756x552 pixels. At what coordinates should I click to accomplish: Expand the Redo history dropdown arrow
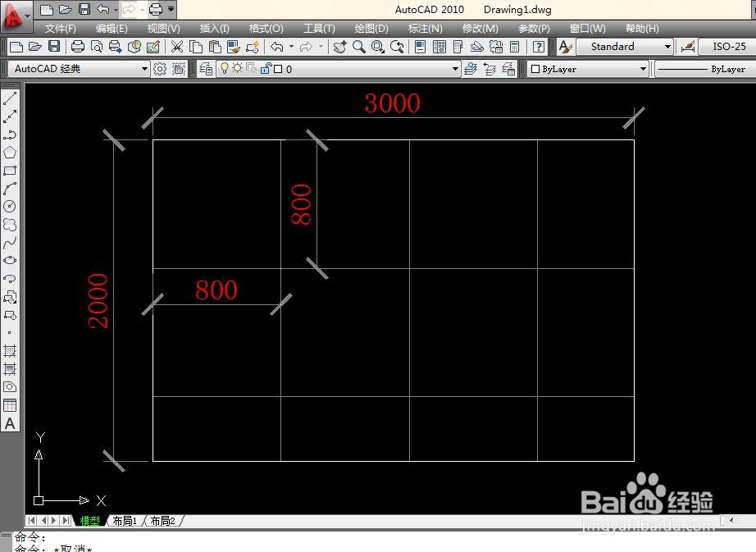321,47
